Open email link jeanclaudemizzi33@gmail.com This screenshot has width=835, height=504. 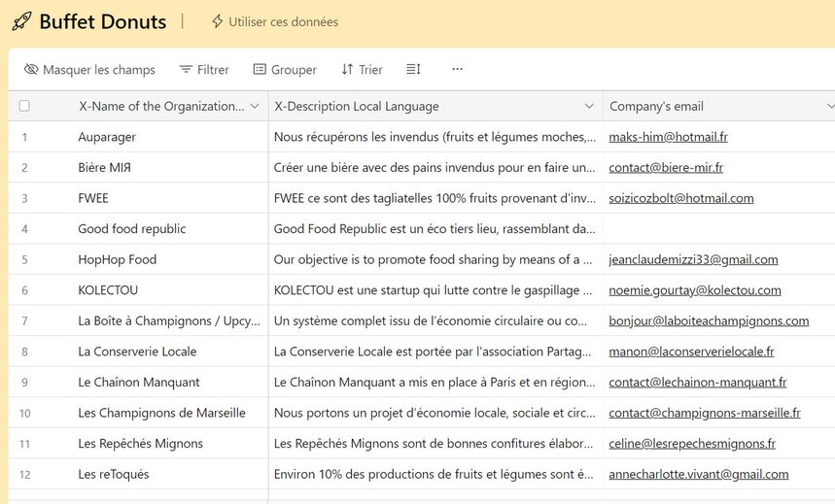click(693, 259)
